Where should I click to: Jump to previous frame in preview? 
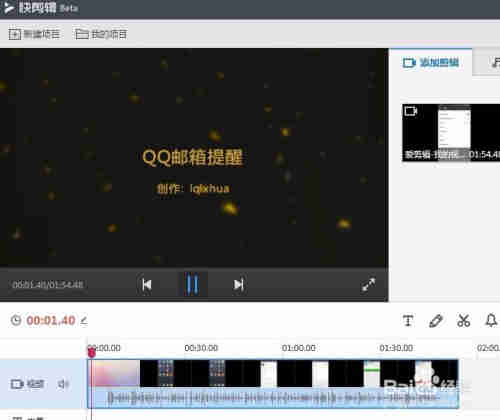click(147, 285)
